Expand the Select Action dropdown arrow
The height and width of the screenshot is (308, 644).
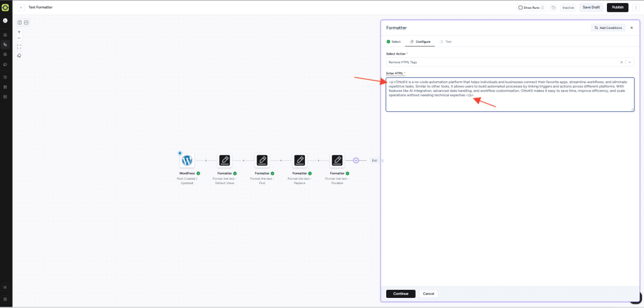tap(630, 62)
